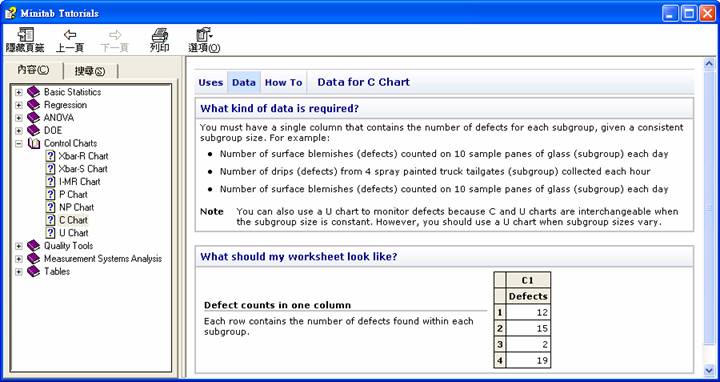This screenshot has height=382, width=720.
Task: Switch to the 內容(C) contents tab
Action: click(x=33, y=70)
